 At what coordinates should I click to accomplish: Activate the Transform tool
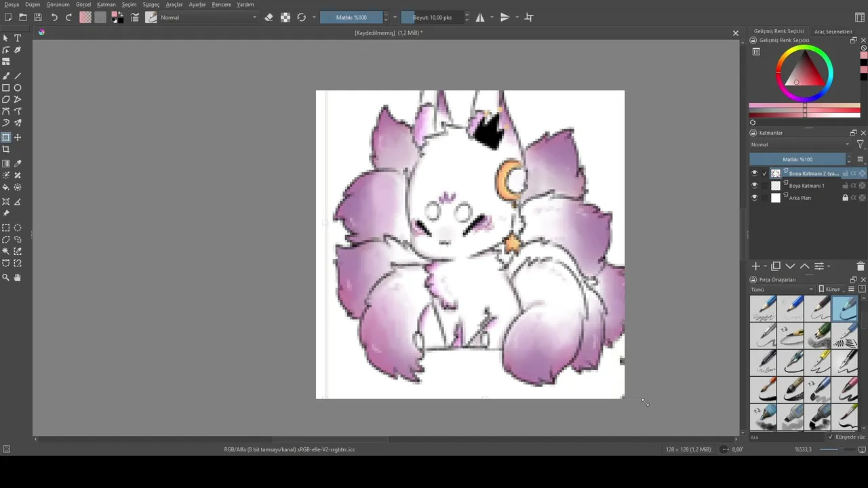click(6, 138)
